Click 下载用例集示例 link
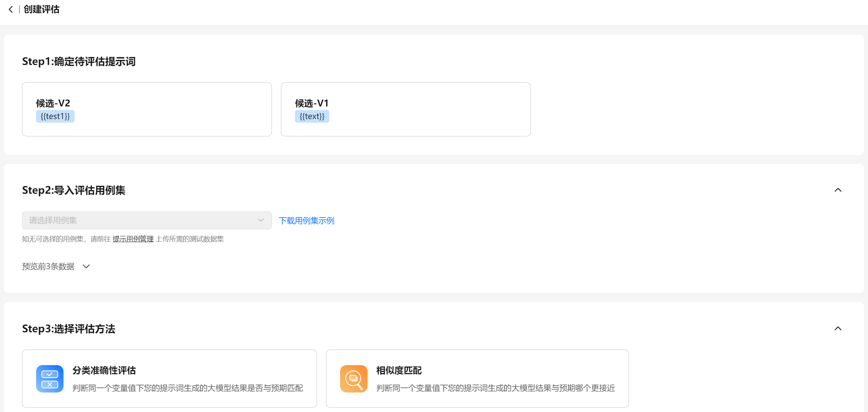This screenshot has width=868, height=412. tap(307, 220)
